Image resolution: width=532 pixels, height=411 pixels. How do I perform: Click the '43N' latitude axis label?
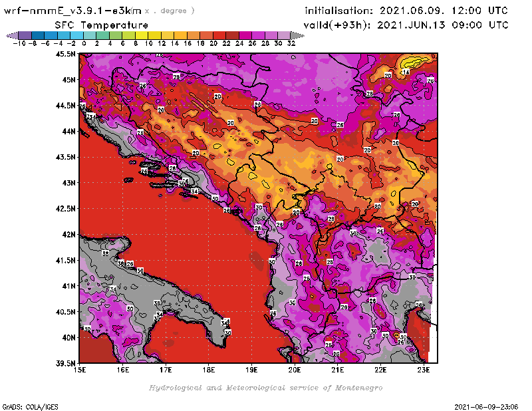(x=68, y=183)
